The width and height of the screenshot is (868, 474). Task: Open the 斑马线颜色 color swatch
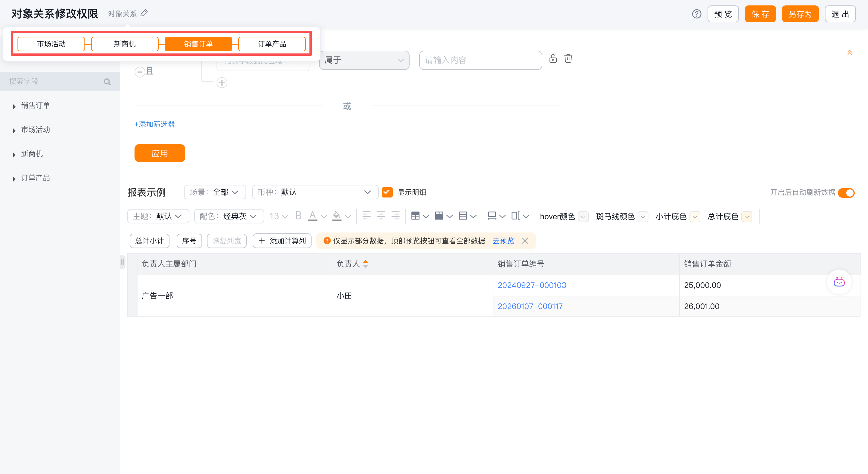[x=643, y=216]
